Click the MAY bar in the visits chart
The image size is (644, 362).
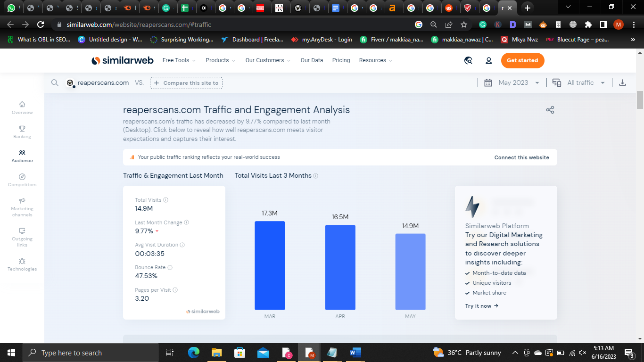pos(410,271)
